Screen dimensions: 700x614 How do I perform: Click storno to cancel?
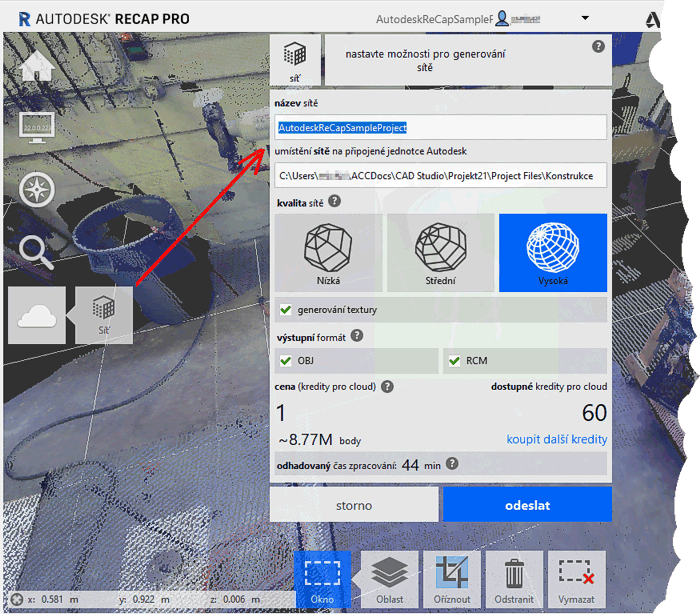pos(354,505)
